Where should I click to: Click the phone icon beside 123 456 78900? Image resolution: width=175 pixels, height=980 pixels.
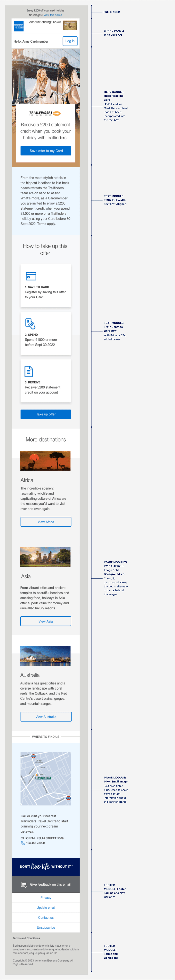[23, 843]
